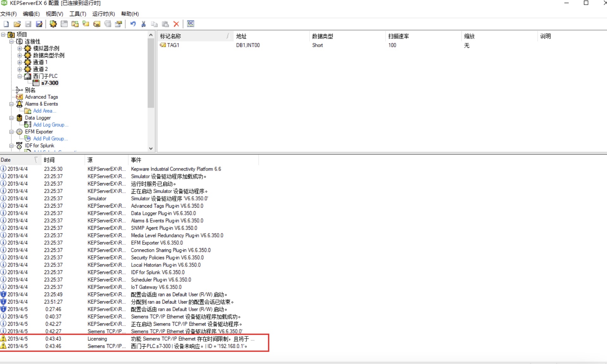Click the blue Undo arrow icon
607x364 pixels.
coord(133,24)
